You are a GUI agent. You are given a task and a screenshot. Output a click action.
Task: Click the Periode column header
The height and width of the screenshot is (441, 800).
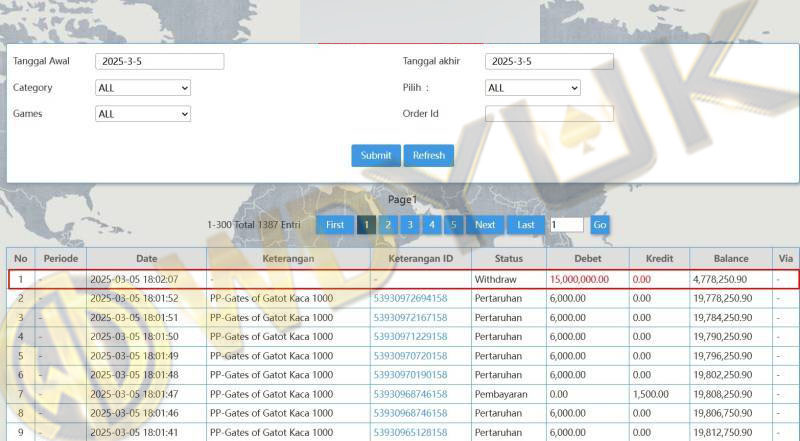(x=61, y=258)
